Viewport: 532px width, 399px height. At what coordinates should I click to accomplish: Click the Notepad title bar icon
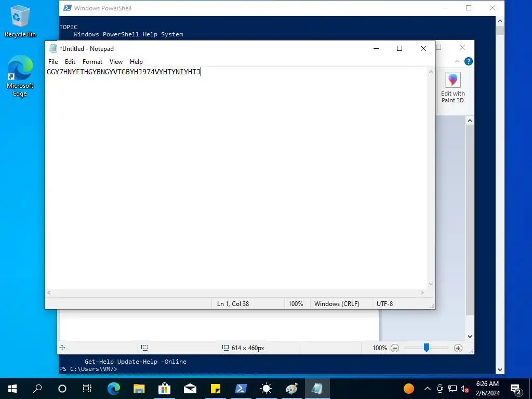click(x=53, y=48)
